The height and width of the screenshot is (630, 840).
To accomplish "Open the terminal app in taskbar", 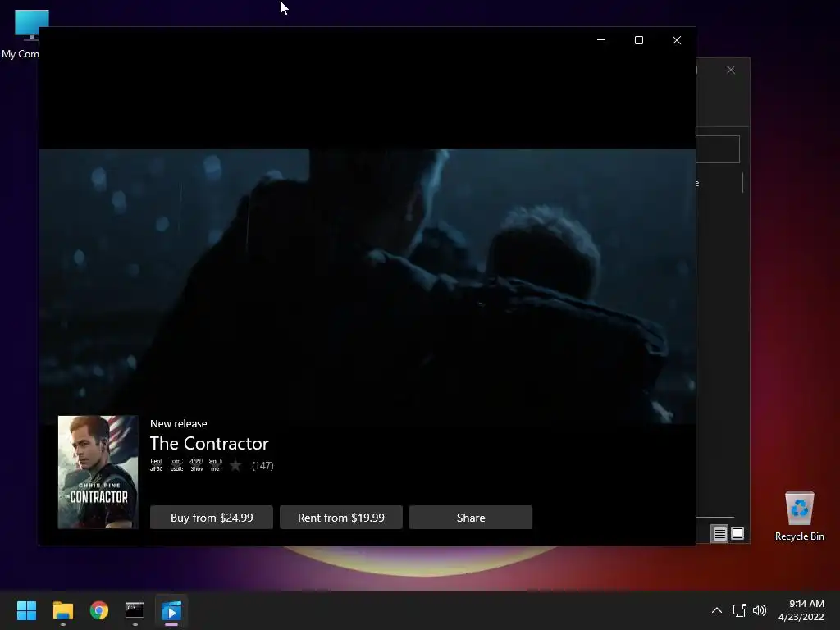I will (135, 610).
